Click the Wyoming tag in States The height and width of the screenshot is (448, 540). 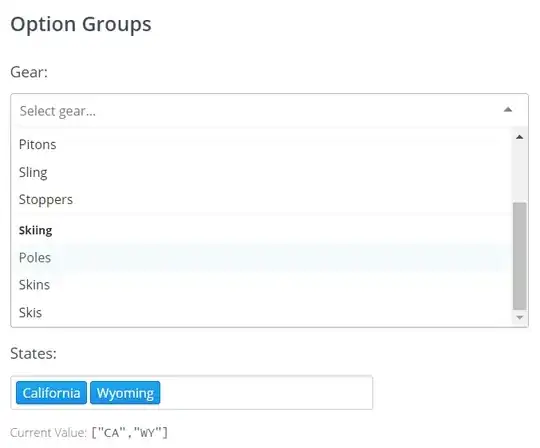pos(125,393)
